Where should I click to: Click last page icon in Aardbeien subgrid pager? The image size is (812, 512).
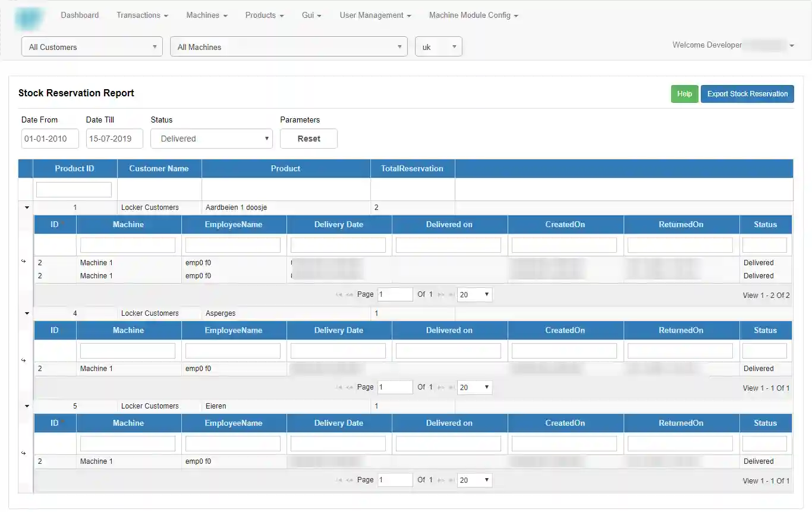(x=451, y=295)
